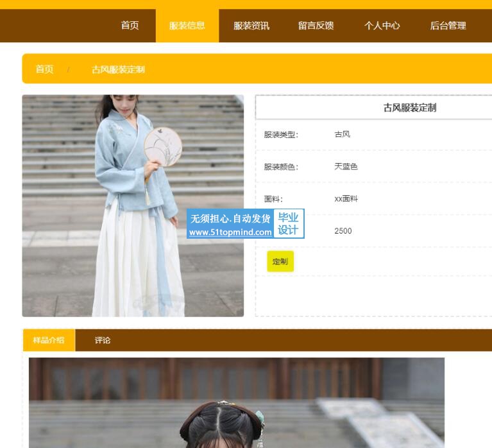The image size is (492, 448).
Task: Click the 2500 price value
Action: click(x=343, y=231)
